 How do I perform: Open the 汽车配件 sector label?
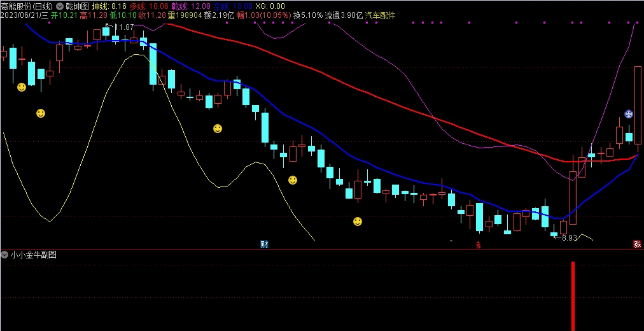pyautogui.click(x=380, y=16)
